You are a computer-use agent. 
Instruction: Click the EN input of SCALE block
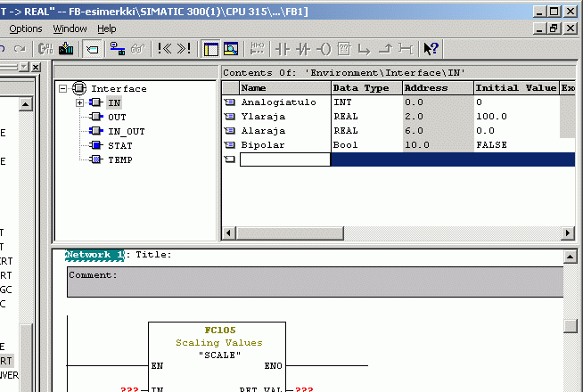pos(157,366)
